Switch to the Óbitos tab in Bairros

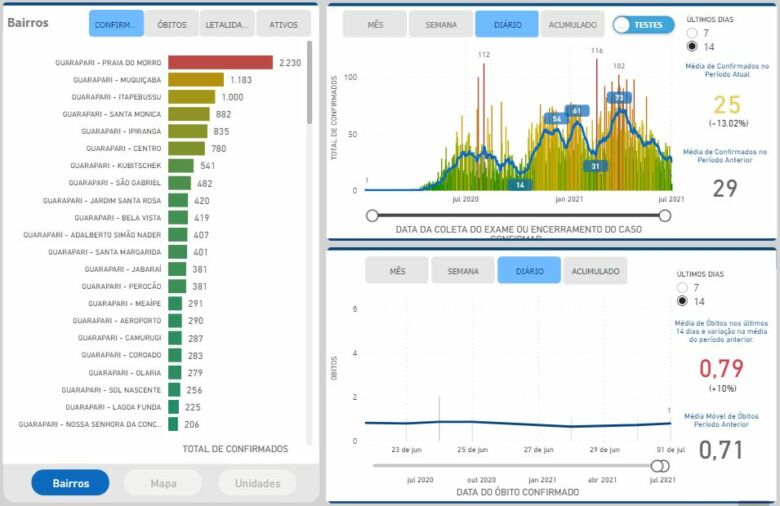tap(171, 23)
